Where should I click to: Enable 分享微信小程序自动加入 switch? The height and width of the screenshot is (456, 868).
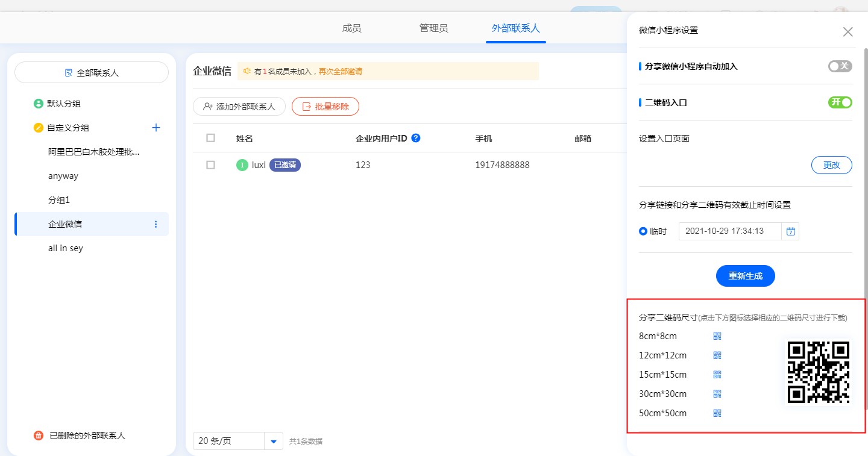pos(840,66)
